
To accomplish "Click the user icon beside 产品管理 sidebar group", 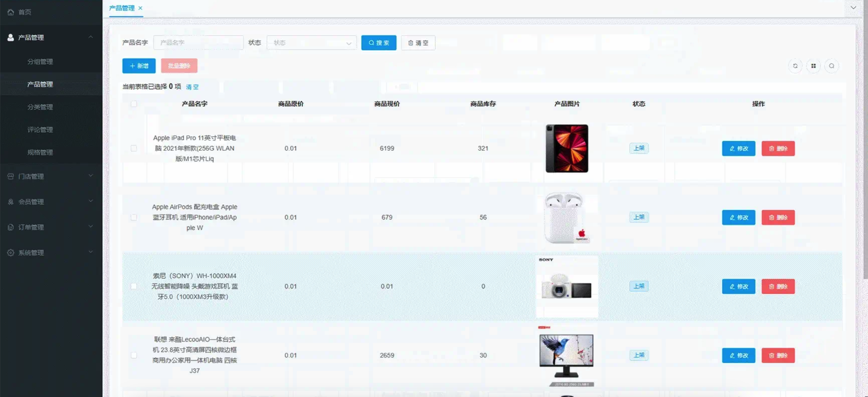I will (11, 37).
